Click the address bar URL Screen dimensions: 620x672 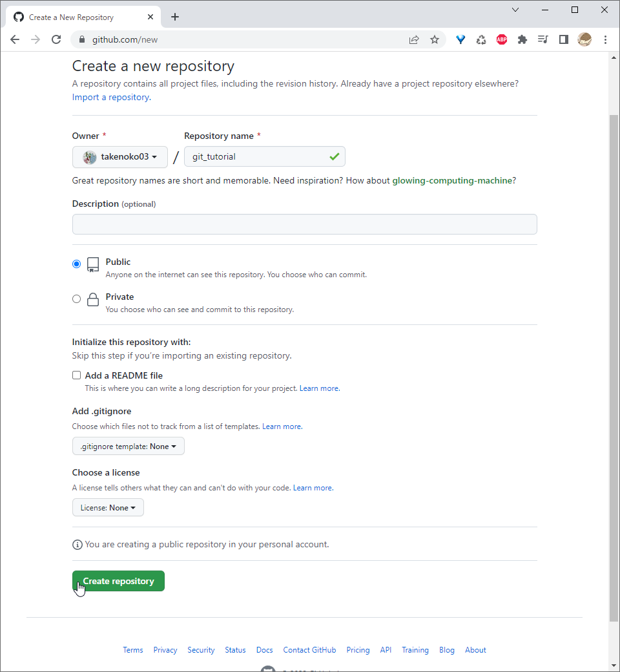pyautogui.click(x=125, y=40)
